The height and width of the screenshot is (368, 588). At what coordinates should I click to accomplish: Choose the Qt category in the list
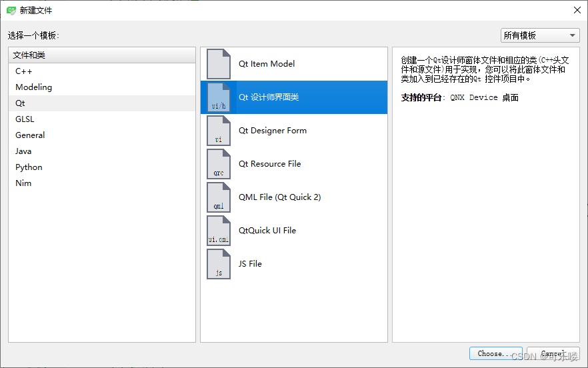point(21,103)
